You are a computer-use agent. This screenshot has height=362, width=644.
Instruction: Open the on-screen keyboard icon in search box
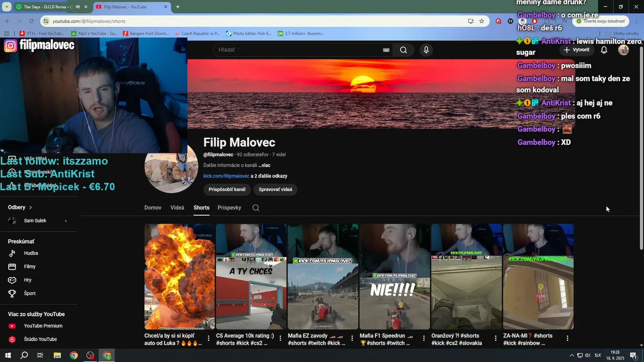[386, 50]
